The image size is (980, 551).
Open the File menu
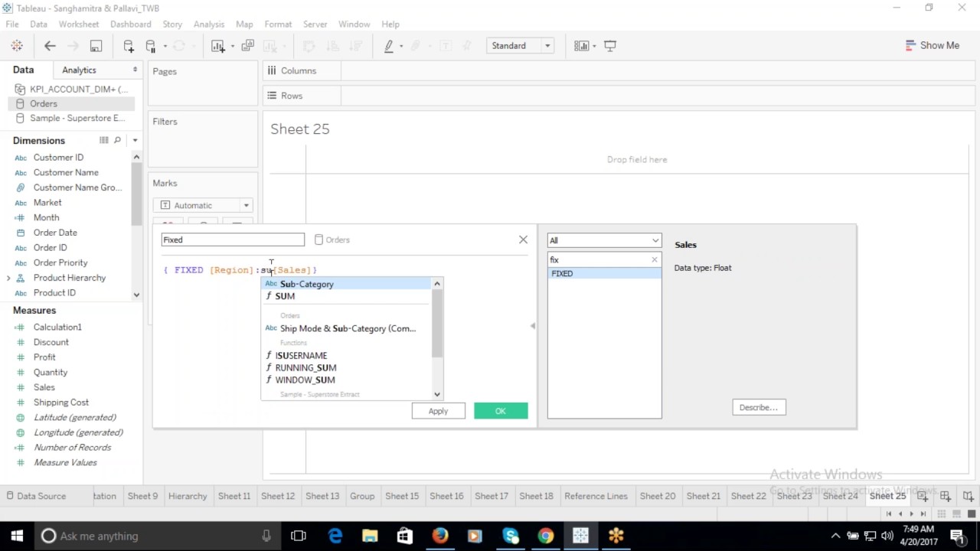tap(12, 24)
